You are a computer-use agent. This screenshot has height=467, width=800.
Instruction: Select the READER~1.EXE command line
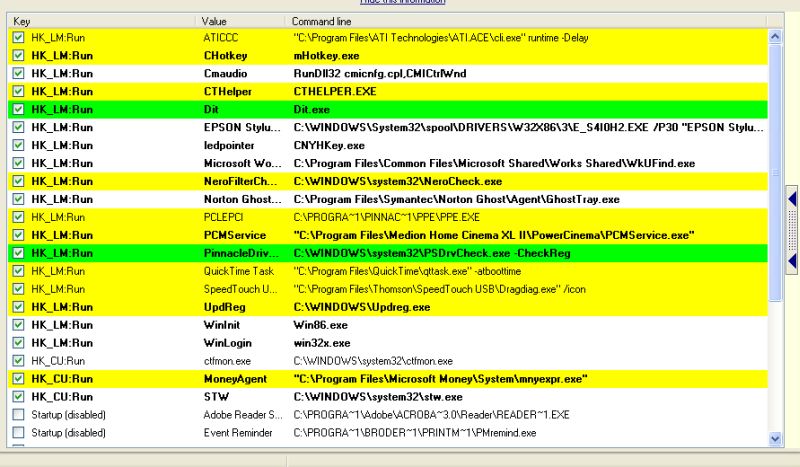point(431,414)
